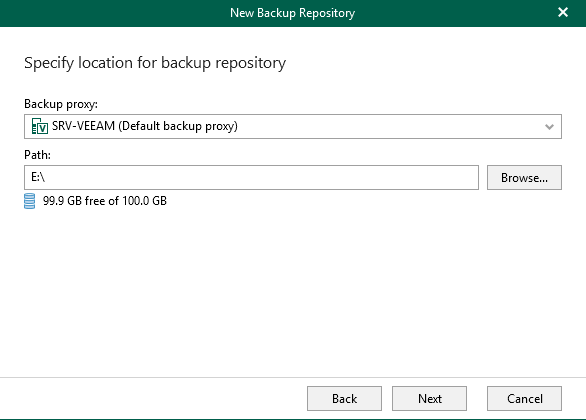The image size is (586, 420).
Task: Click the gap between Next and Cancel buttons
Action: [x=477, y=398]
